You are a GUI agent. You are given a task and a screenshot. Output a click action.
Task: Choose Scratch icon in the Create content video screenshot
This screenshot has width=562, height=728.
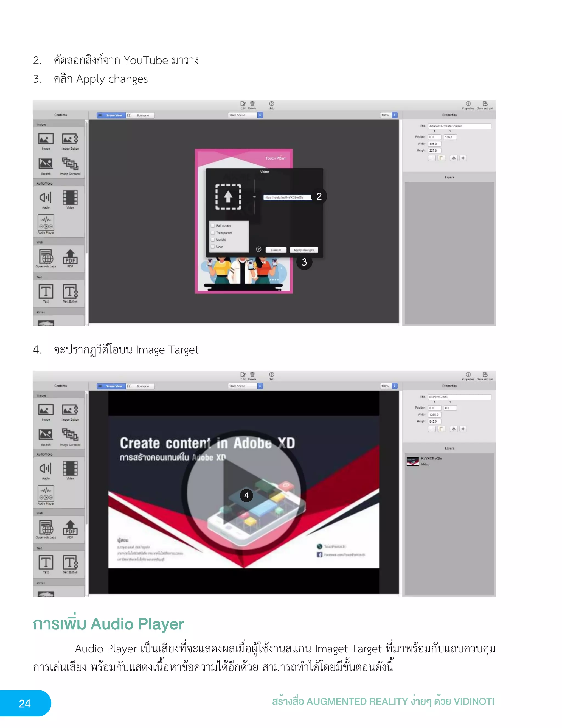tap(46, 435)
